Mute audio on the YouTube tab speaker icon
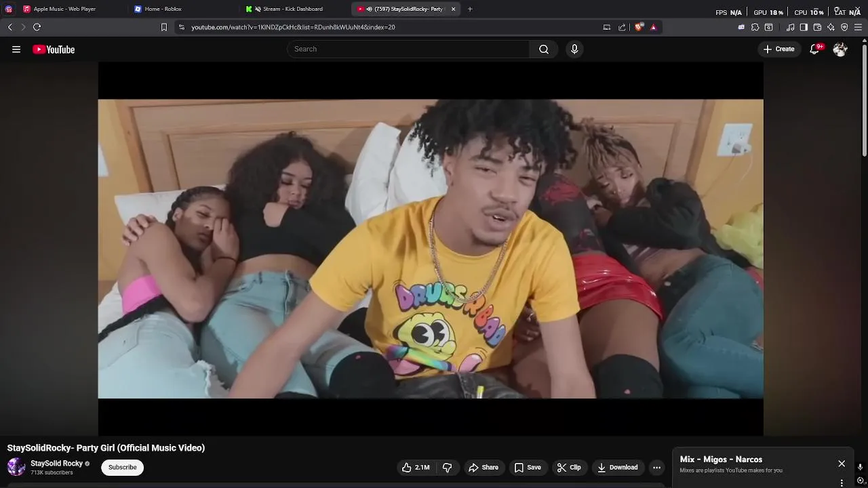This screenshot has width=868, height=488. 369,9
